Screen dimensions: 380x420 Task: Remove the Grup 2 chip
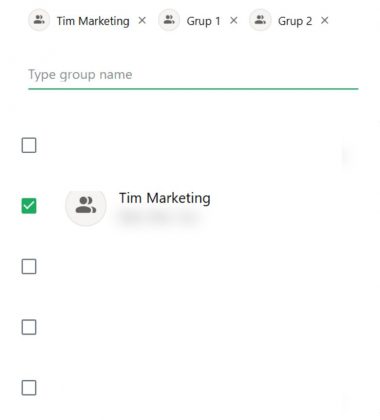pyautogui.click(x=325, y=21)
